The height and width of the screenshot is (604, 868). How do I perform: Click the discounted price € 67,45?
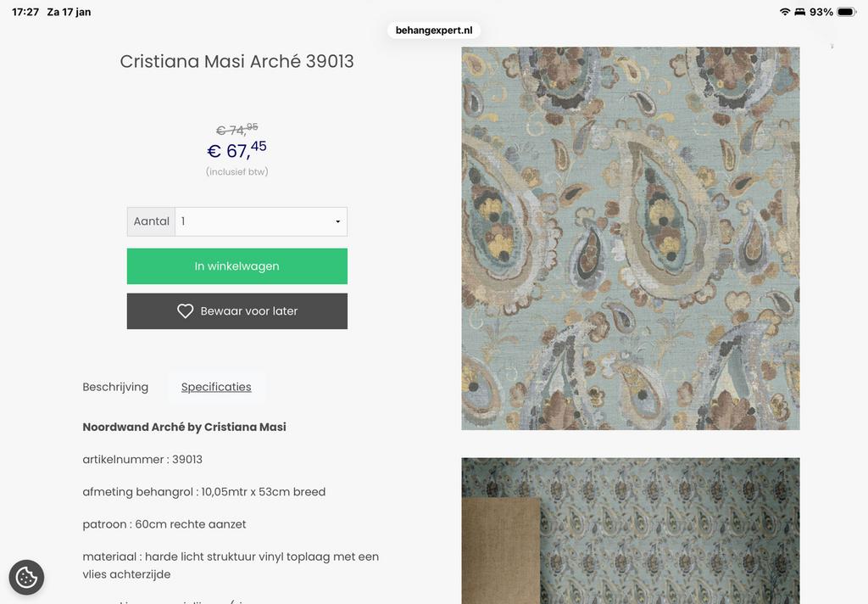tap(236, 150)
